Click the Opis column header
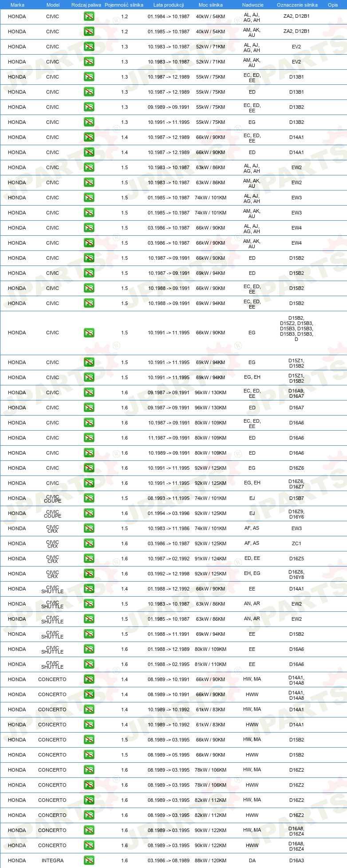Image resolution: width=347 pixels, height=868 pixels. (333, 5)
